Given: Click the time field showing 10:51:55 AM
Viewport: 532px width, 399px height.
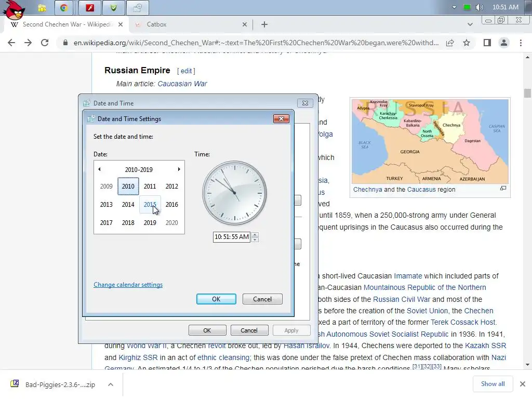Looking at the screenshot, I should [x=232, y=237].
